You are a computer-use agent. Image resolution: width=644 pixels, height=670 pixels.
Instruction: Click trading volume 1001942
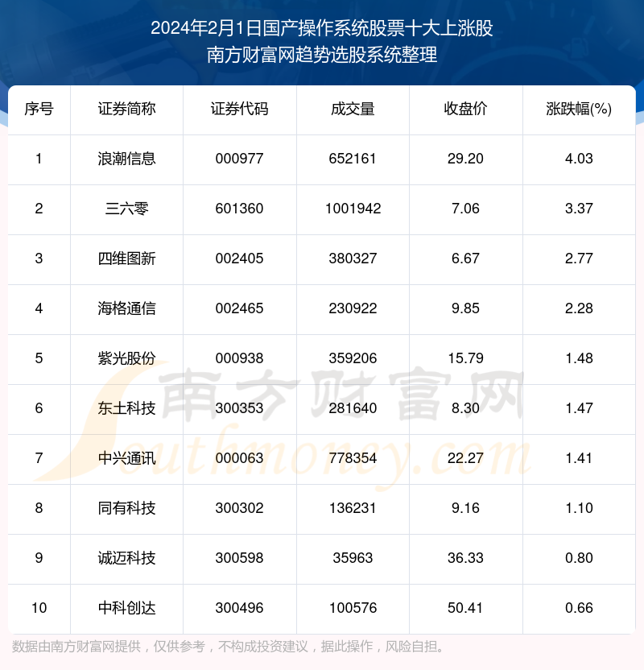point(353,209)
